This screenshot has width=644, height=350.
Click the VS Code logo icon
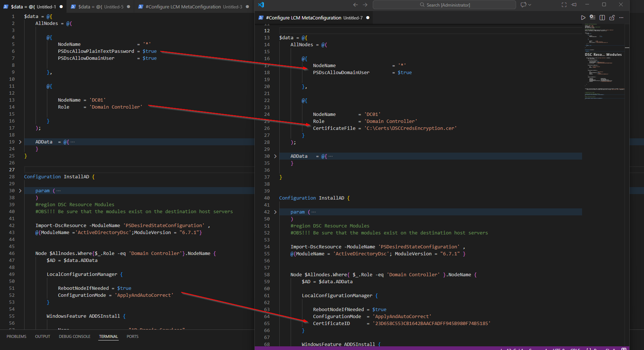261,5
